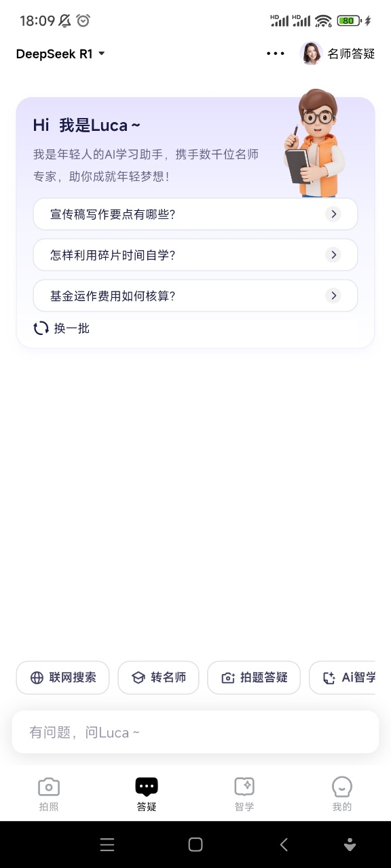Tap the teacher avatar next to 名师答疑
This screenshot has height=868, width=391.
pyautogui.click(x=311, y=54)
